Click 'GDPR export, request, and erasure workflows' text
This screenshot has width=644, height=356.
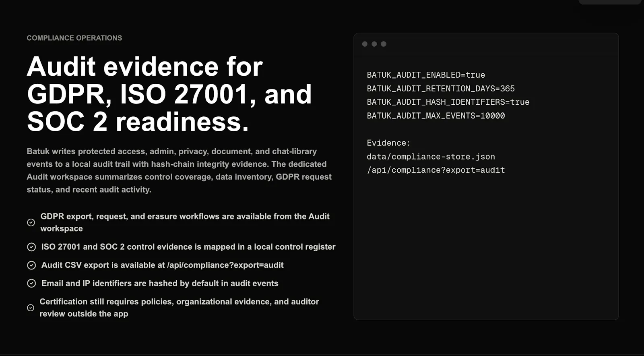pyautogui.click(x=185, y=222)
